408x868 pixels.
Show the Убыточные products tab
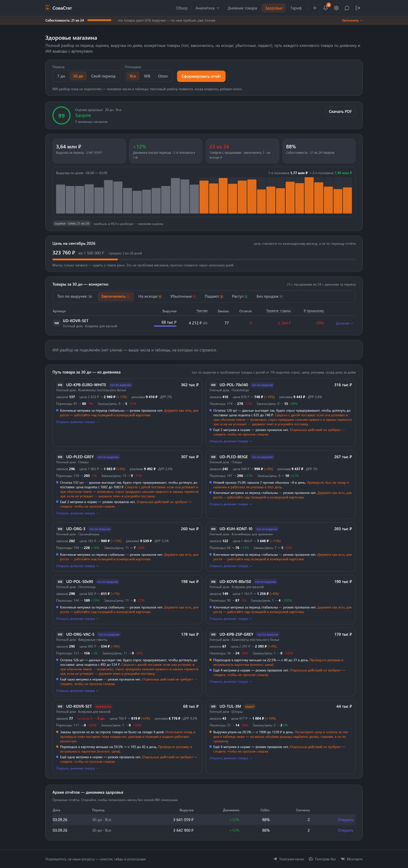tap(183, 297)
